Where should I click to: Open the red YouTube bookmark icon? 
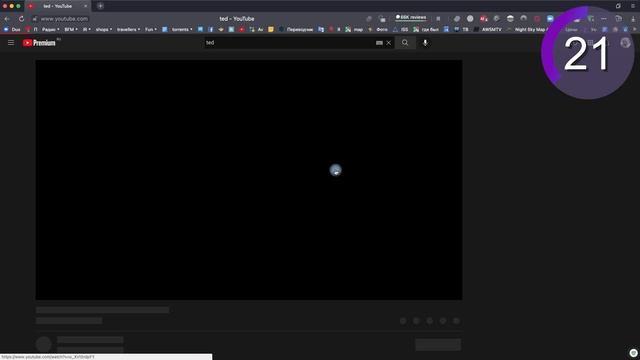[x=242, y=29]
